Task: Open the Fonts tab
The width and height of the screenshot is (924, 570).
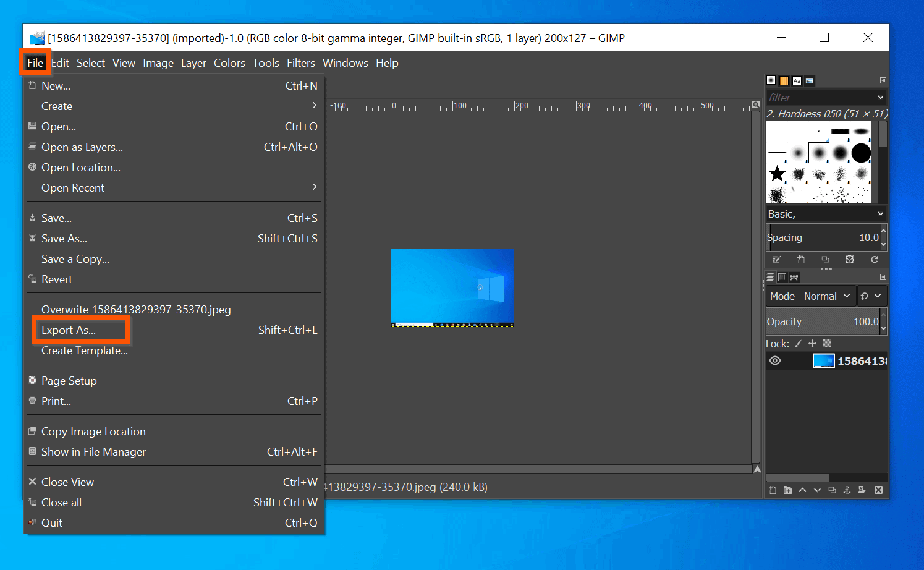Action: pyautogui.click(x=797, y=80)
